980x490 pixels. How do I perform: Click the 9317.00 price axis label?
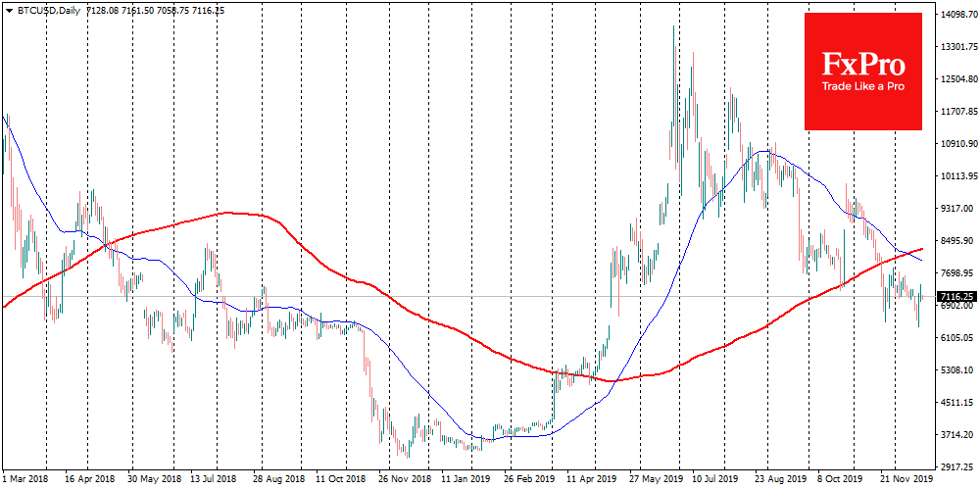pyautogui.click(x=957, y=209)
